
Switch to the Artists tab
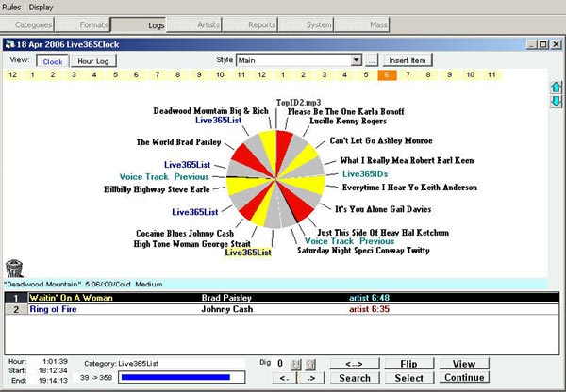(194, 24)
